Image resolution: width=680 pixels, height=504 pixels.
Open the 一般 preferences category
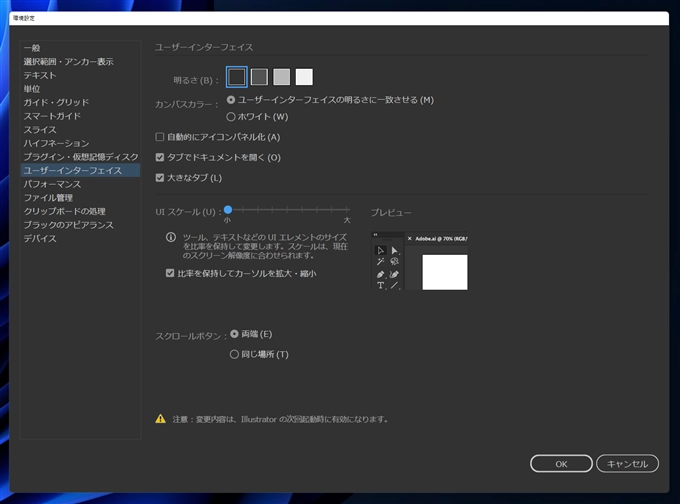pyautogui.click(x=80, y=48)
